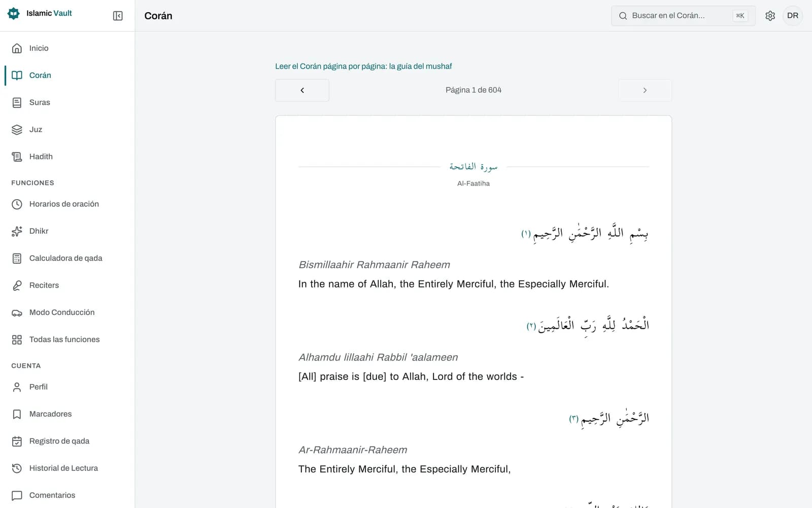Open the Registro de qada calendar icon
Viewport: 812px width, 508px height.
[17, 441]
